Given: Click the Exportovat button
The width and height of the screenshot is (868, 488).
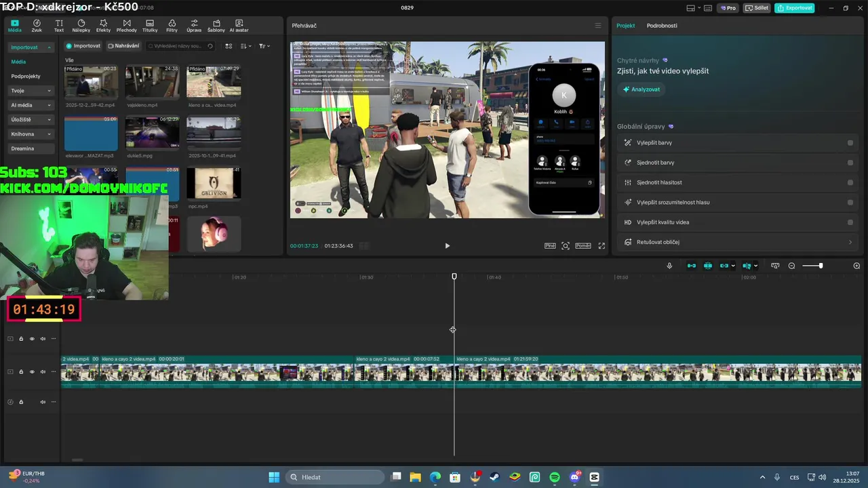Looking at the screenshot, I should [x=795, y=8].
